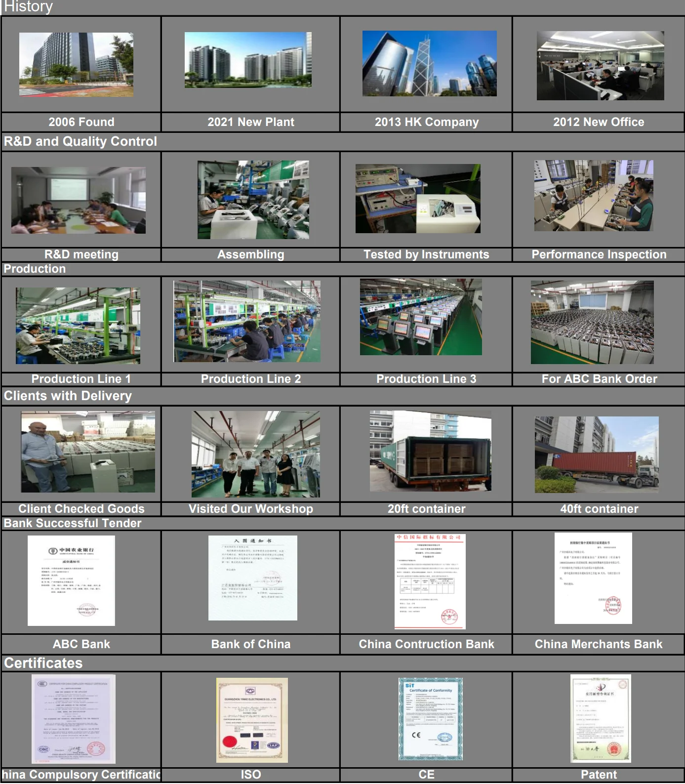Open the R&D meeting room photo
Image resolution: width=685 pixels, height=784 pixels.
tap(79, 200)
